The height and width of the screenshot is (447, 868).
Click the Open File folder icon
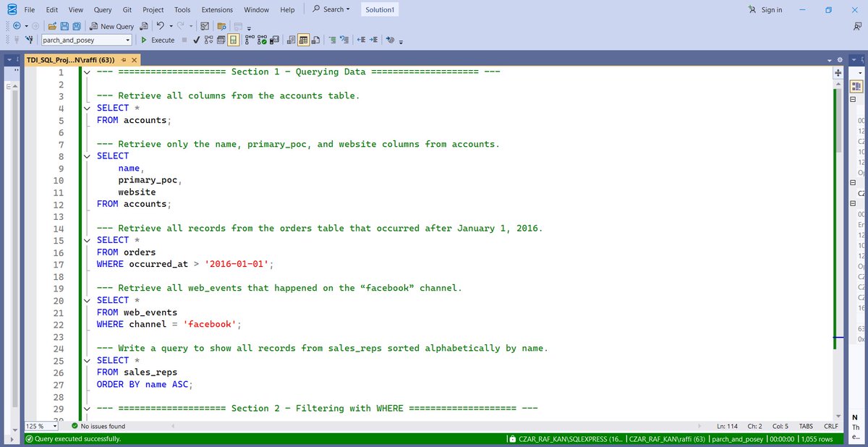point(53,26)
